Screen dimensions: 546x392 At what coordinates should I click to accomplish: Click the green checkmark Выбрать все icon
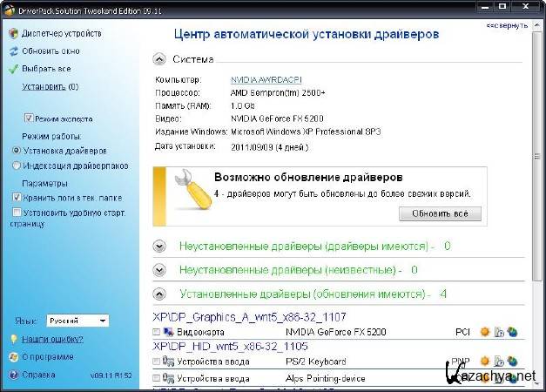click(x=12, y=68)
